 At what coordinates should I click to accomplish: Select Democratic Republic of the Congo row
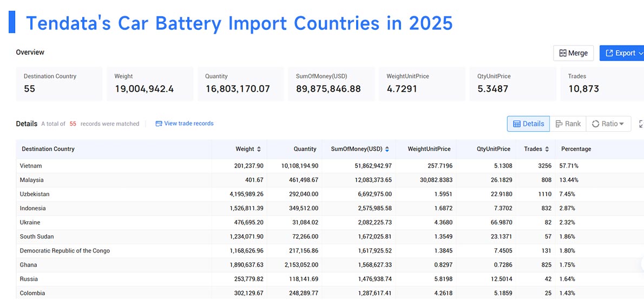[x=330, y=251]
